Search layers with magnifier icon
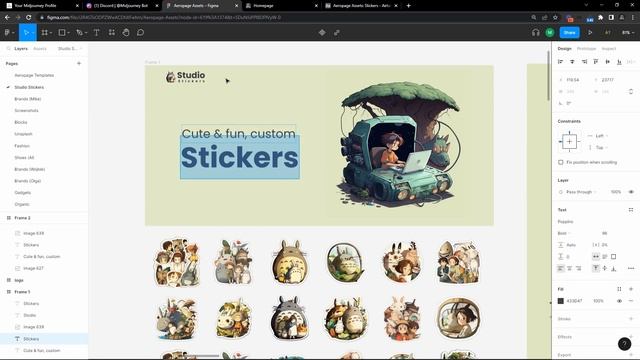The height and width of the screenshot is (360, 640). pos(8,49)
